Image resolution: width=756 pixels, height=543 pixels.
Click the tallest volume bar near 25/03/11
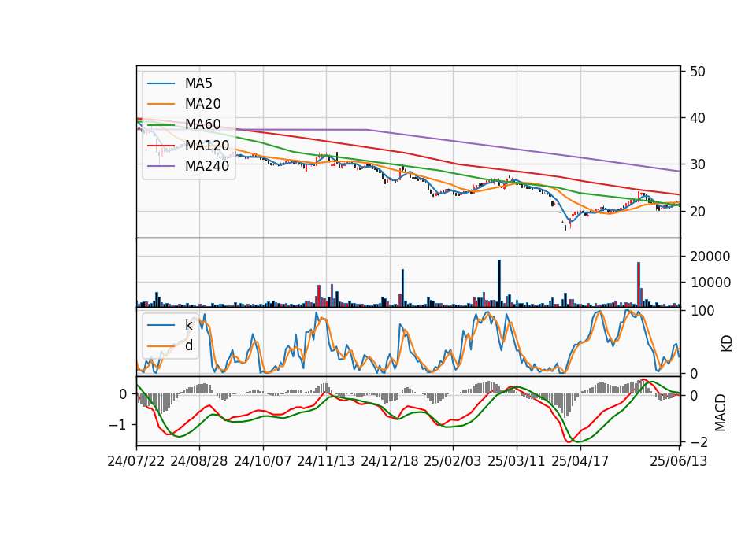pos(499,283)
